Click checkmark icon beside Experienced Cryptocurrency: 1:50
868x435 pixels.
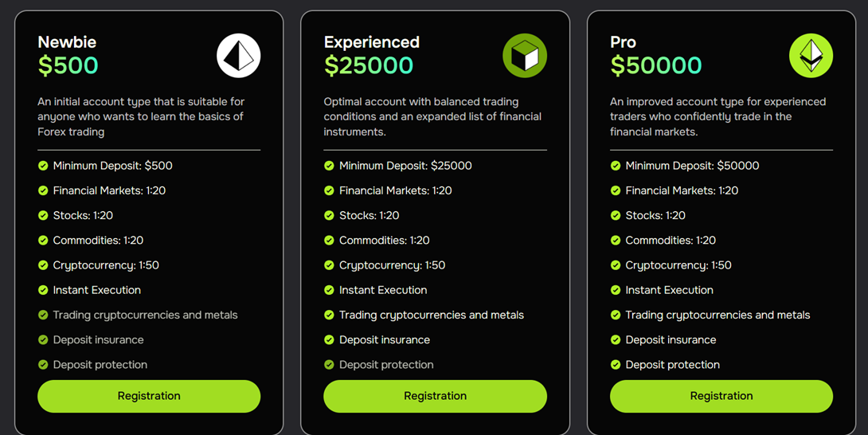pyautogui.click(x=330, y=265)
